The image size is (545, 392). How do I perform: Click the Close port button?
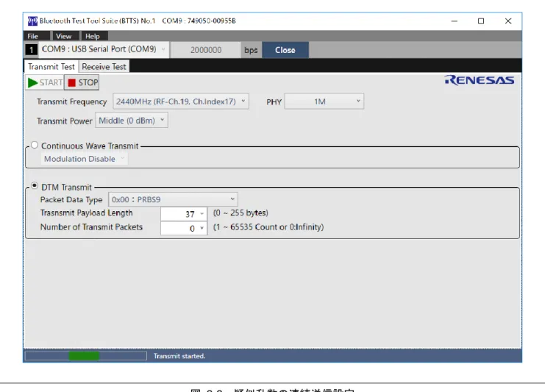[285, 50]
